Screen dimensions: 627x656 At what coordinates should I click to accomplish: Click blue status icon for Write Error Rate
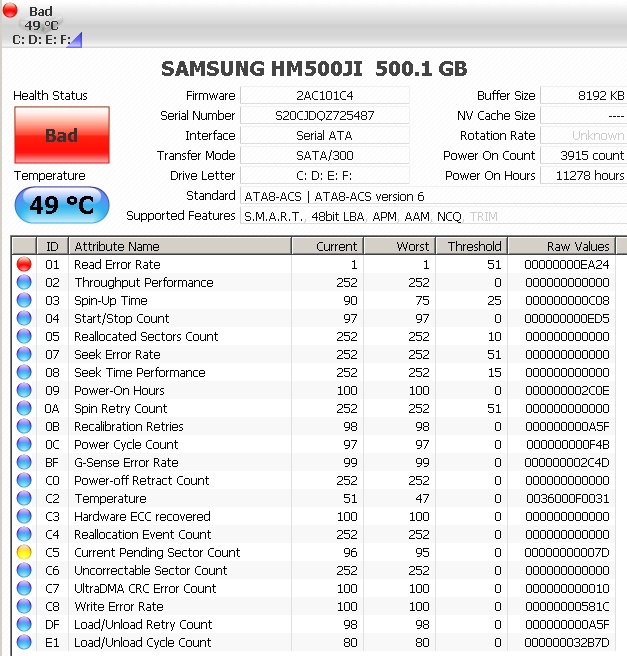24,606
